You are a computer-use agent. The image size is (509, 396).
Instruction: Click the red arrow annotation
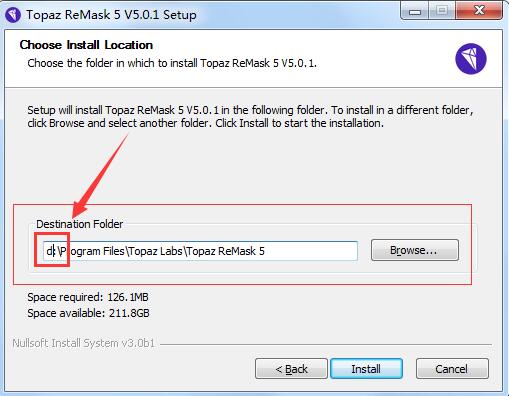(x=100, y=176)
